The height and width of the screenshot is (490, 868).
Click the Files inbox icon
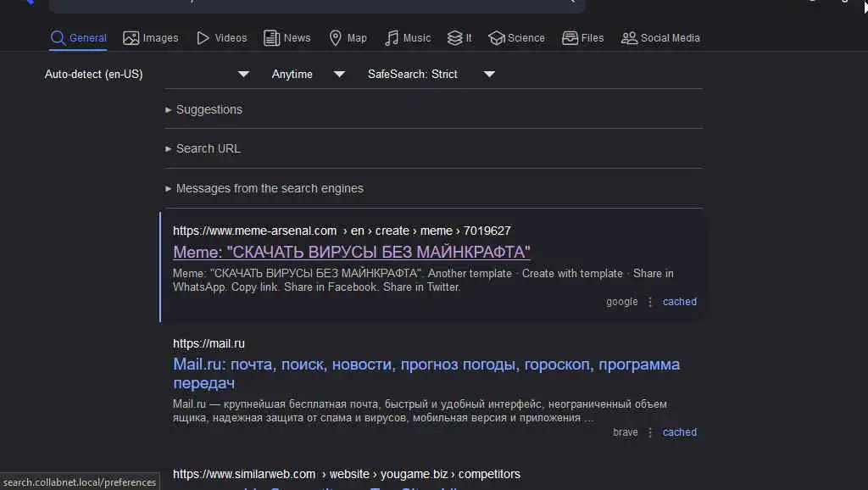click(x=570, y=37)
